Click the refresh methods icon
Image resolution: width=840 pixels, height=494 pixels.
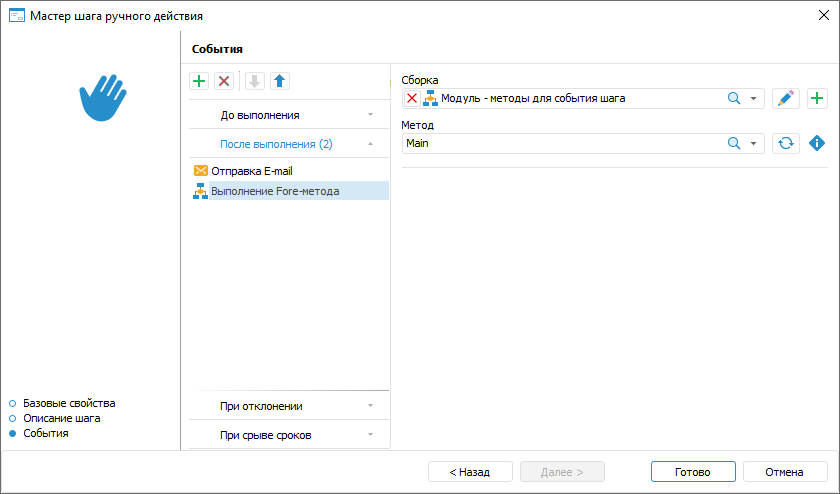point(786,143)
